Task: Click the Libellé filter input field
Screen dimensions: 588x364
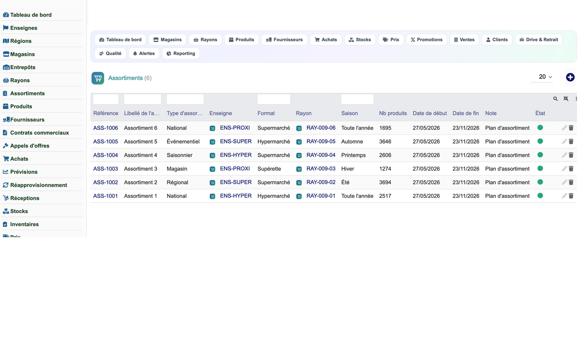Action: [143, 99]
